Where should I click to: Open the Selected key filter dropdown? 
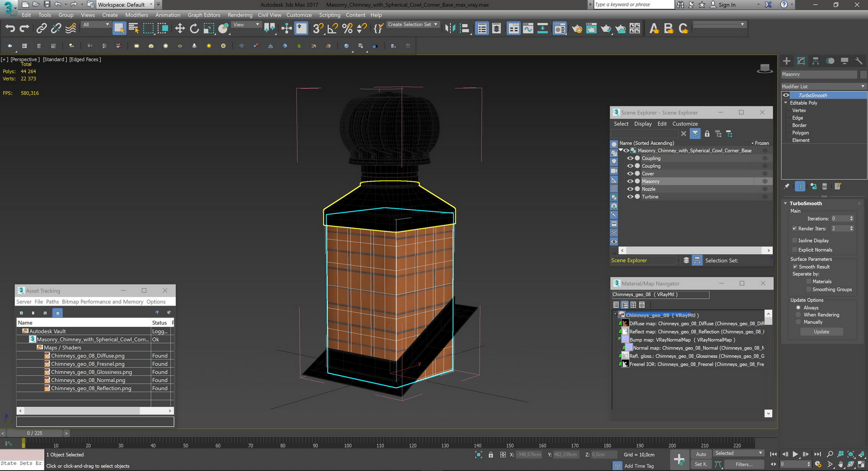coord(739,453)
